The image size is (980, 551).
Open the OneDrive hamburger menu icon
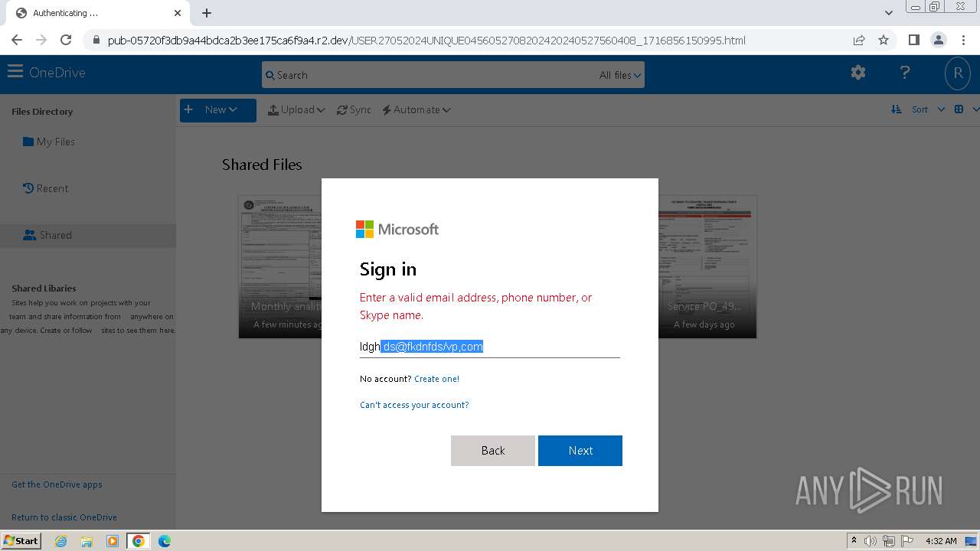pyautogui.click(x=15, y=73)
